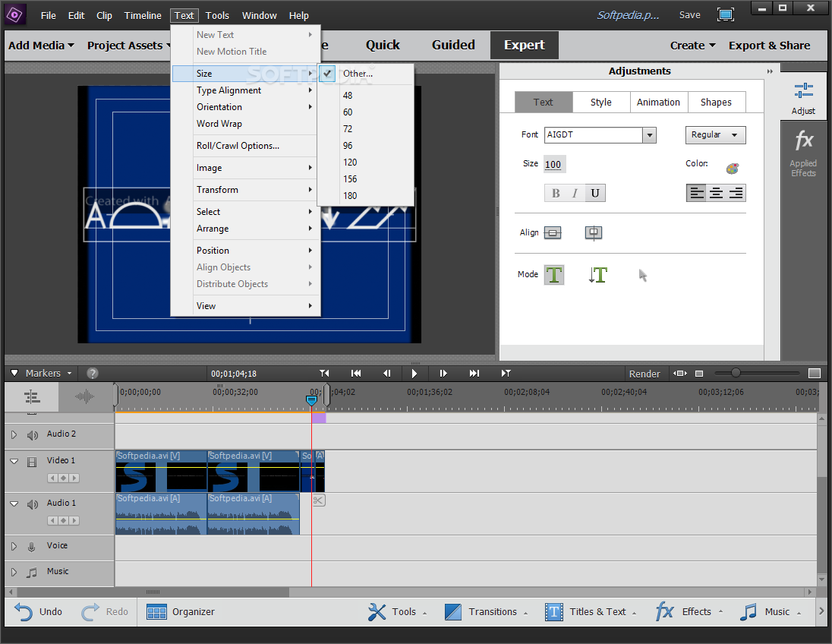Click the Undo arrow icon
832x644 pixels.
[24, 611]
